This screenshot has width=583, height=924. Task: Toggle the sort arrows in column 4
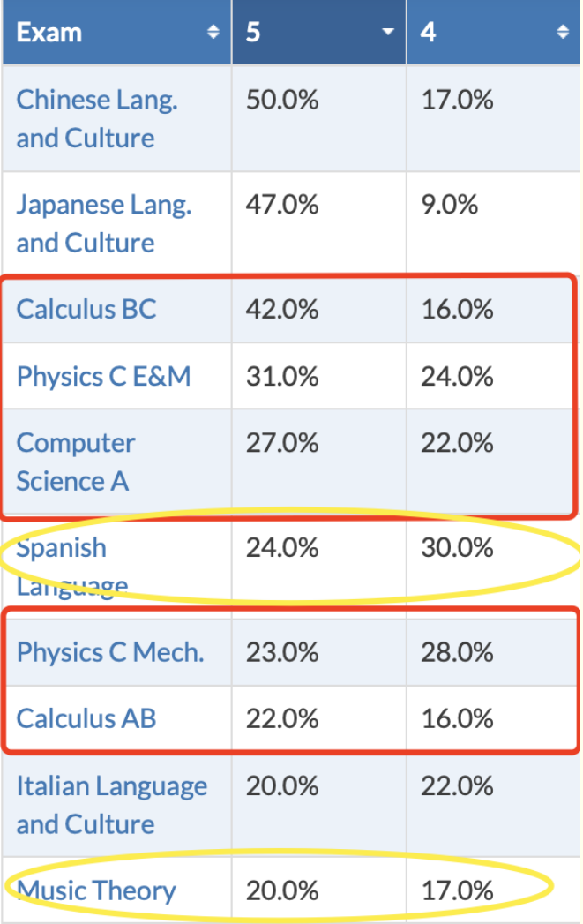point(563,32)
